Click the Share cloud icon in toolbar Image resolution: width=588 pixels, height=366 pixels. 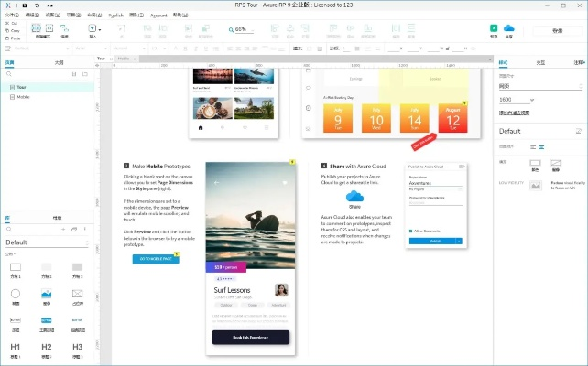click(x=508, y=27)
